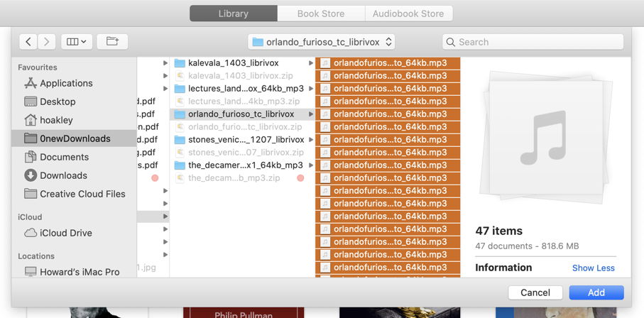This screenshot has width=644, height=318.
Task: Click the music note preview thumbnail
Action: (x=546, y=136)
